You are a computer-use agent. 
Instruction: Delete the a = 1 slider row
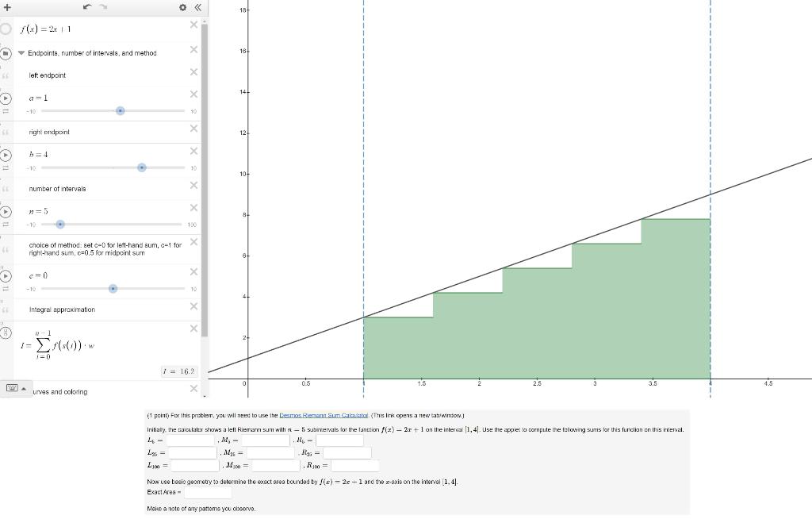coord(193,94)
